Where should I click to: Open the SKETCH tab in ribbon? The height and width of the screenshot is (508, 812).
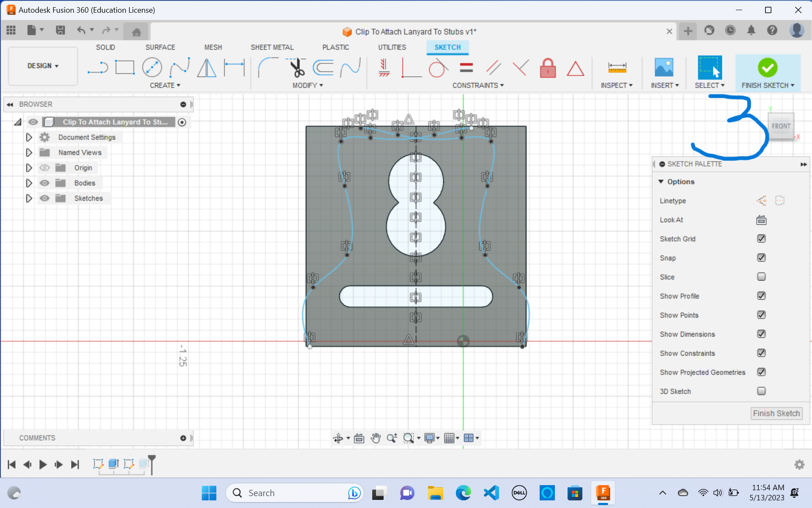coord(447,47)
